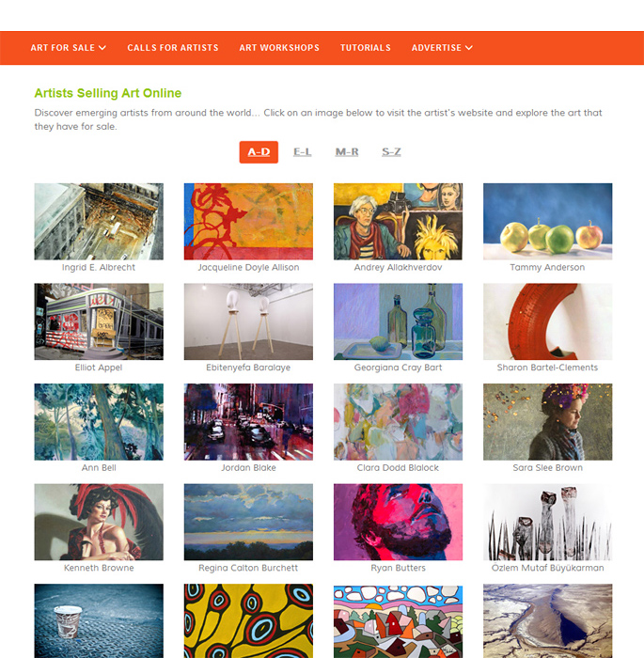Expand the Art For Sale dropdown

point(68,48)
